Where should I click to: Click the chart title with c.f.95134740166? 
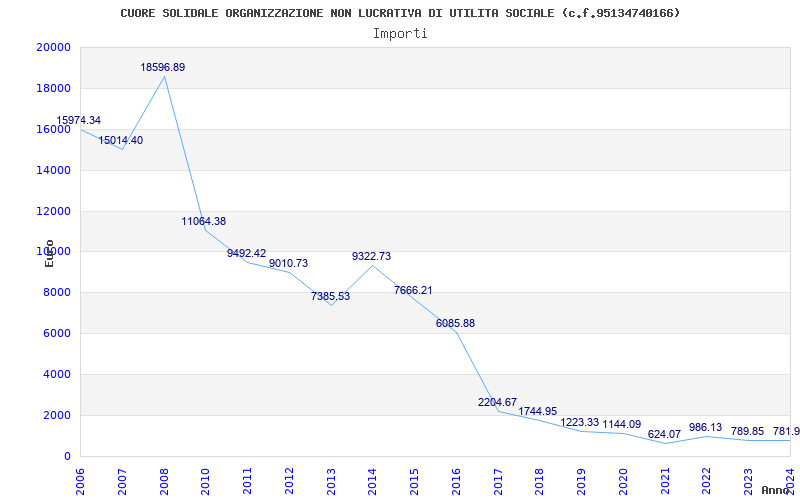point(400,13)
